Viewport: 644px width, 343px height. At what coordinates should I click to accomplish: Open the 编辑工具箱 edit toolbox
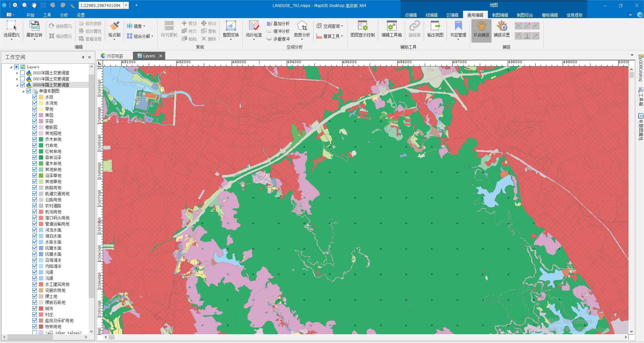pyautogui.click(x=391, y=26)
